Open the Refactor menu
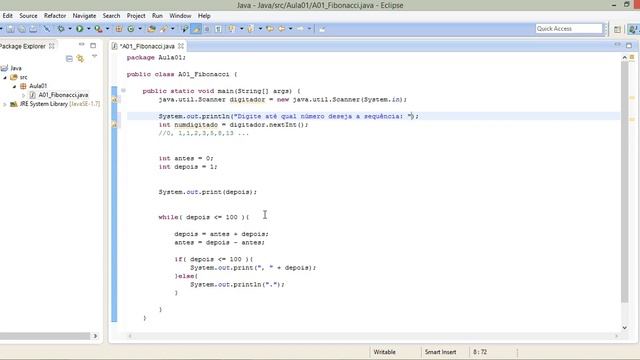The image size is (640, 360). point(55,16)
